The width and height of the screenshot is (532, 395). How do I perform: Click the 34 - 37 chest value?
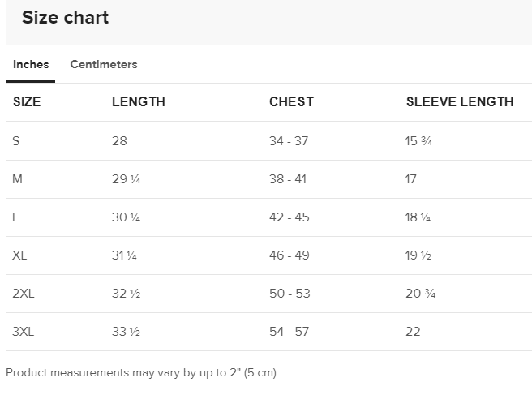289,141
